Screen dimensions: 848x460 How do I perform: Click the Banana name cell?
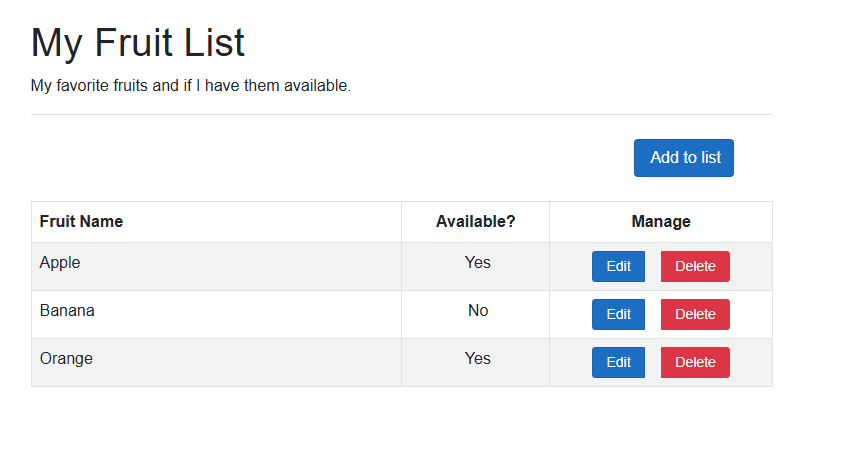pyautogui.click(x=67, y=311)
